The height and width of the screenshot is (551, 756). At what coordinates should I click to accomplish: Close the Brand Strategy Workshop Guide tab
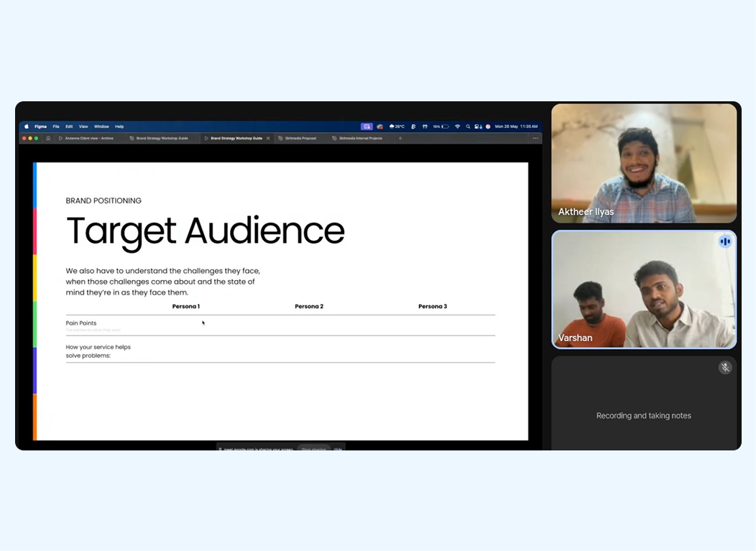click(268, 138)
